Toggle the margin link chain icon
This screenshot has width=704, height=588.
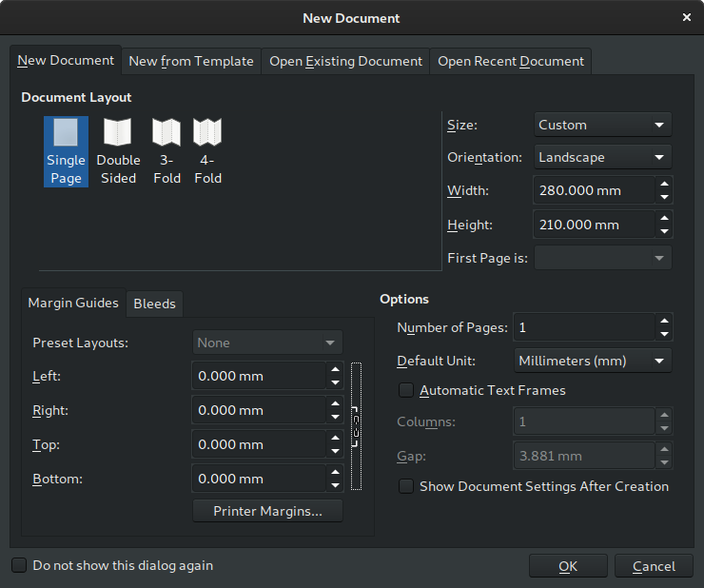pos(356,426)
